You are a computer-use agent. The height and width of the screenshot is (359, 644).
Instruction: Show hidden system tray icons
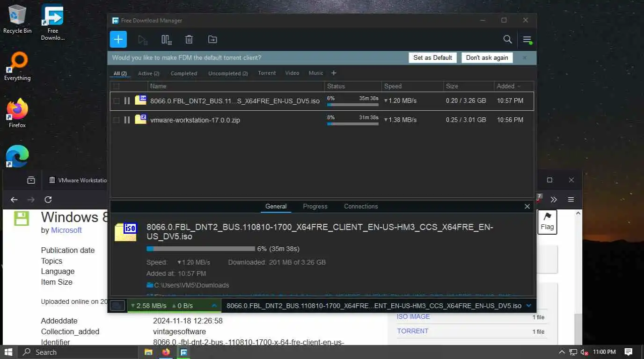click(562, 352)
